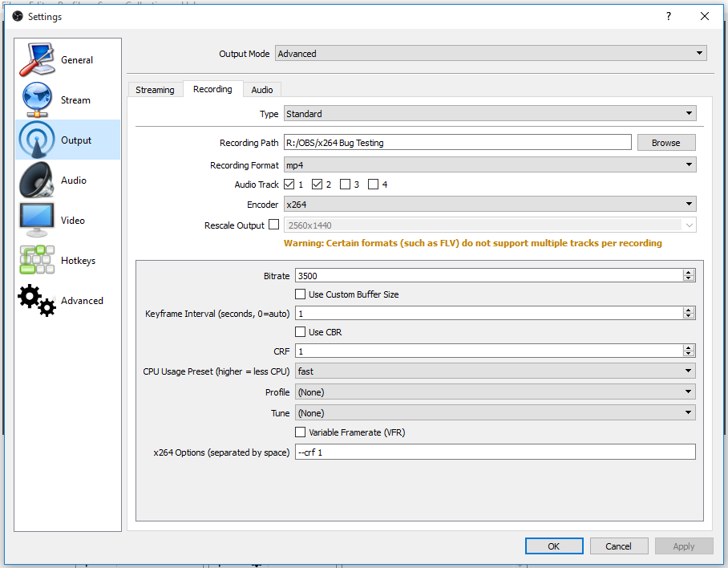Image resolution: width=728 pixels, height=568 pixels.
Task: Open the General settings icon
Action: point(37,60)
